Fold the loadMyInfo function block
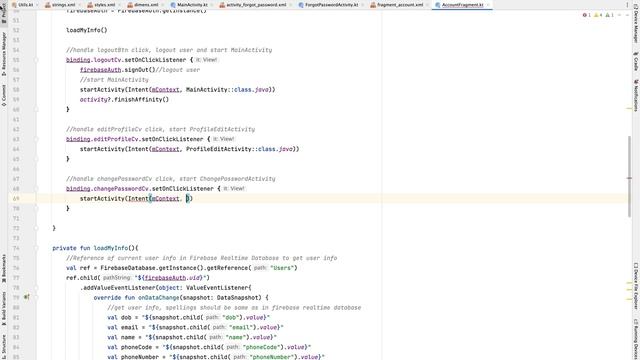The width and height of the screenshot is (640, 360). point(36,248)
